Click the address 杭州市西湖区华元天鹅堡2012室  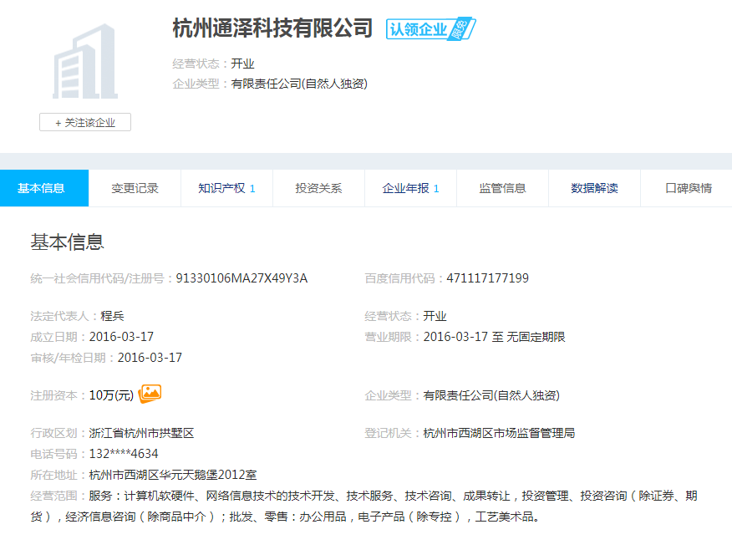coord(173,475)
